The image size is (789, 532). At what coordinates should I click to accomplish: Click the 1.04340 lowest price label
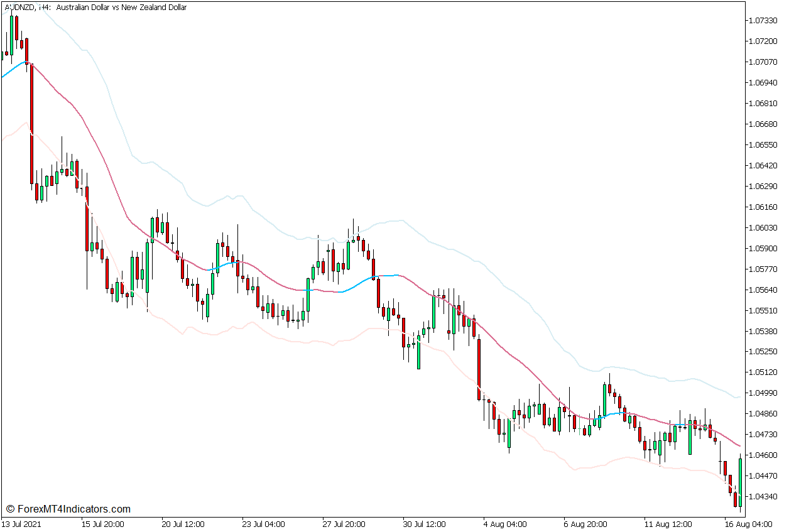tap(762, 497)
